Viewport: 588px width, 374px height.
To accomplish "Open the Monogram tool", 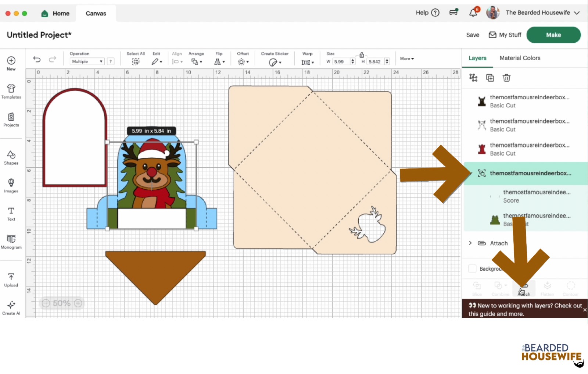I will click(x=11, y=242).
